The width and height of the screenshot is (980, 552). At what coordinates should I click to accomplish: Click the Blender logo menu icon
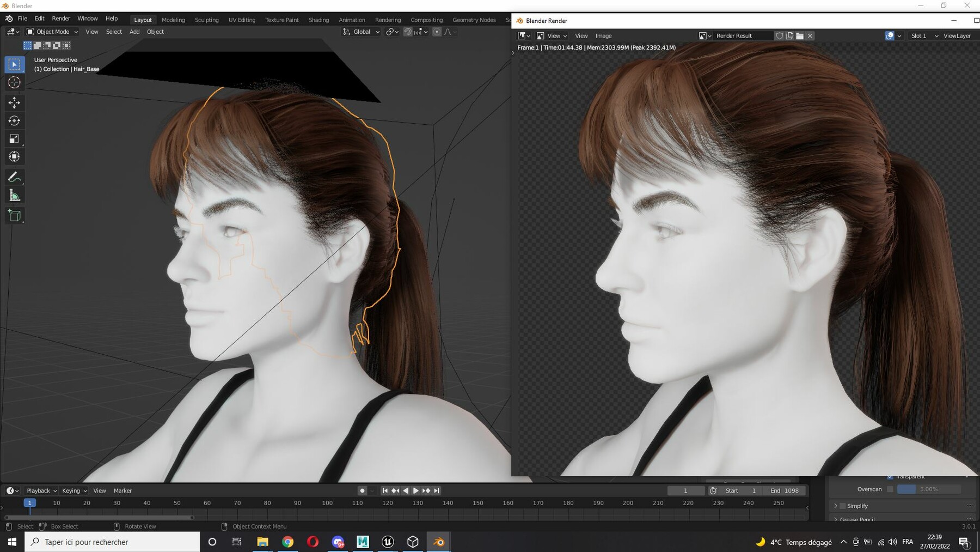[9, 19]
